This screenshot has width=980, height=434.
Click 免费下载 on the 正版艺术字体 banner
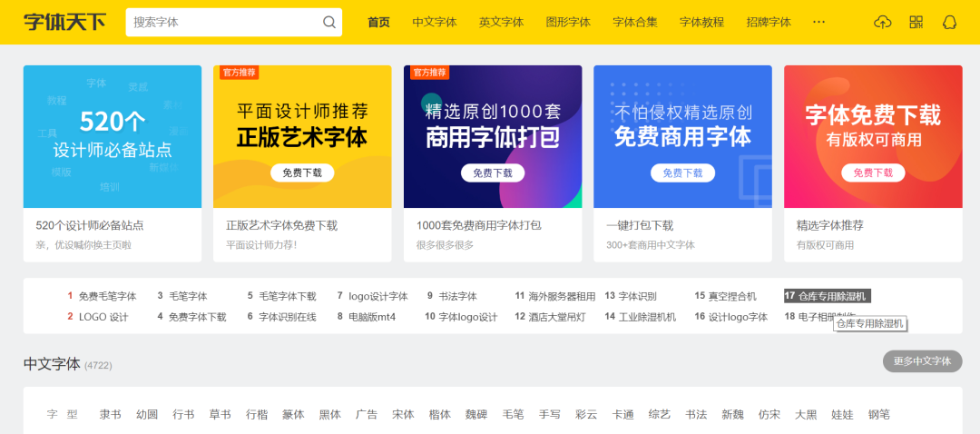click(x=302, y=173)
